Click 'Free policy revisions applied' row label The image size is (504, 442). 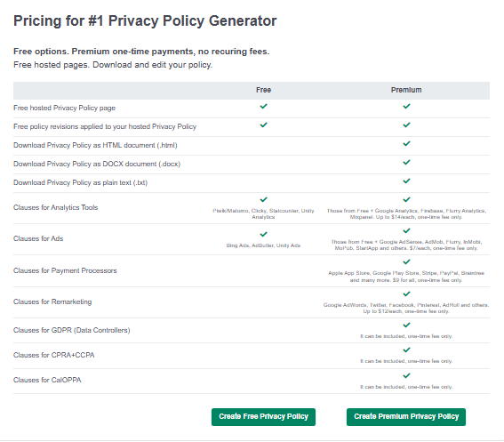pyautogui.click(x=105, y=126)
